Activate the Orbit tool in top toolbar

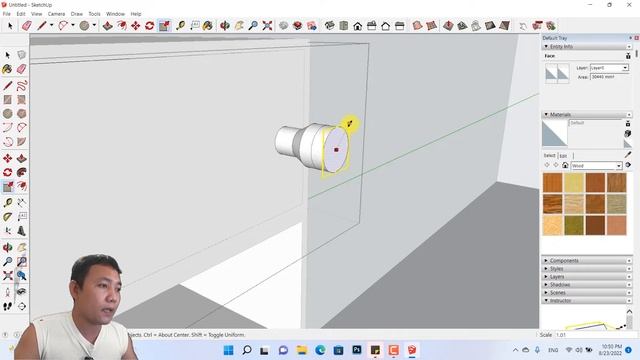click(x=224, y=26)
